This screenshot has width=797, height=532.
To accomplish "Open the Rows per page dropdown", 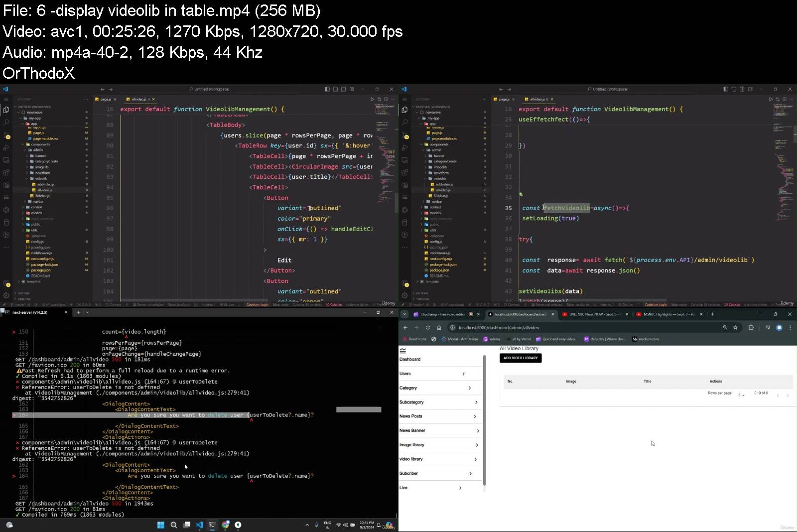I will click(x=741, y=395).
